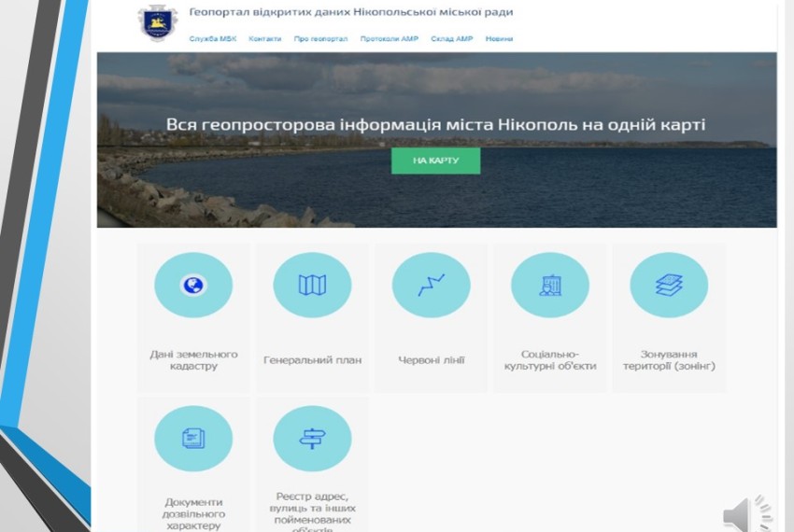
Task: Click the green НА КАРТУ button
Action: coord(435,161)
